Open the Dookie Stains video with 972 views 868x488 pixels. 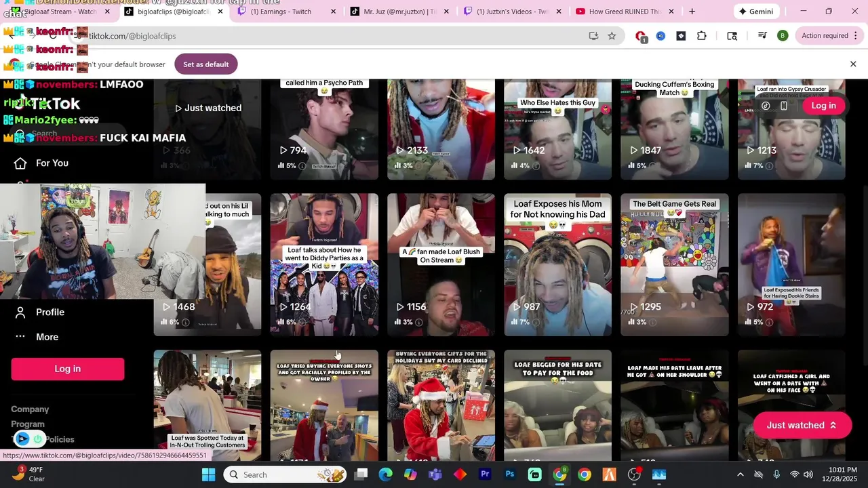[791, 265]
